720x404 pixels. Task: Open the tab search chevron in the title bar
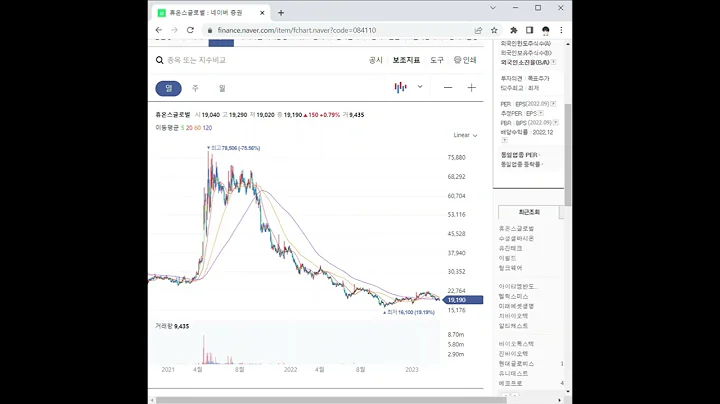pos(493,8)
